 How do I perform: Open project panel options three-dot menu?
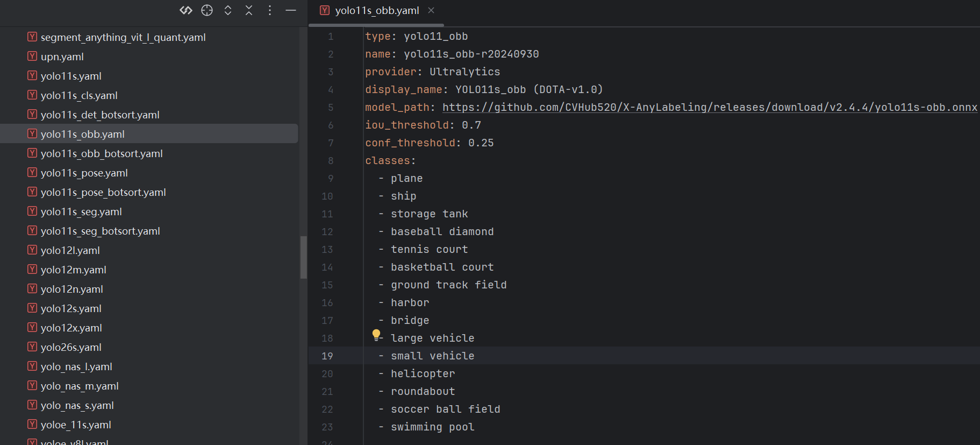(x=270, y=10)
